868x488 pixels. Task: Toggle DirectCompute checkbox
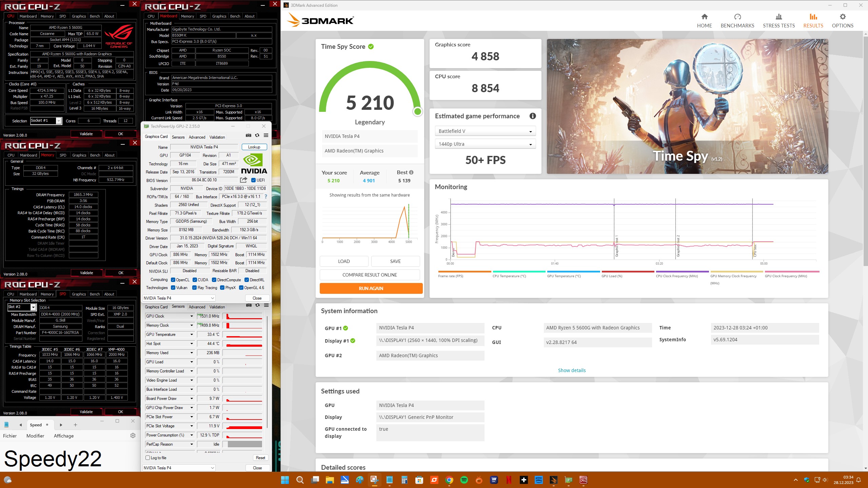[x=214, y=280]
